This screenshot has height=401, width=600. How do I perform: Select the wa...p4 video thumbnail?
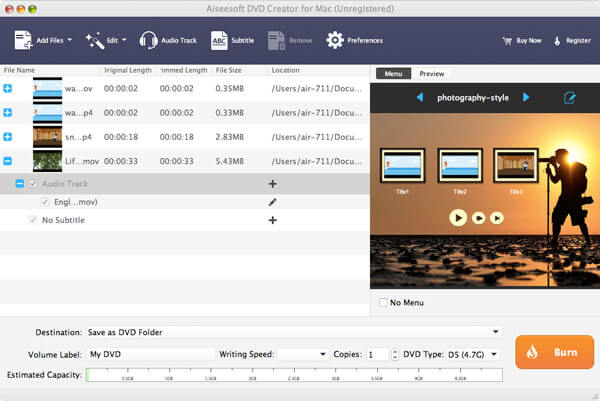coord(47,114)
